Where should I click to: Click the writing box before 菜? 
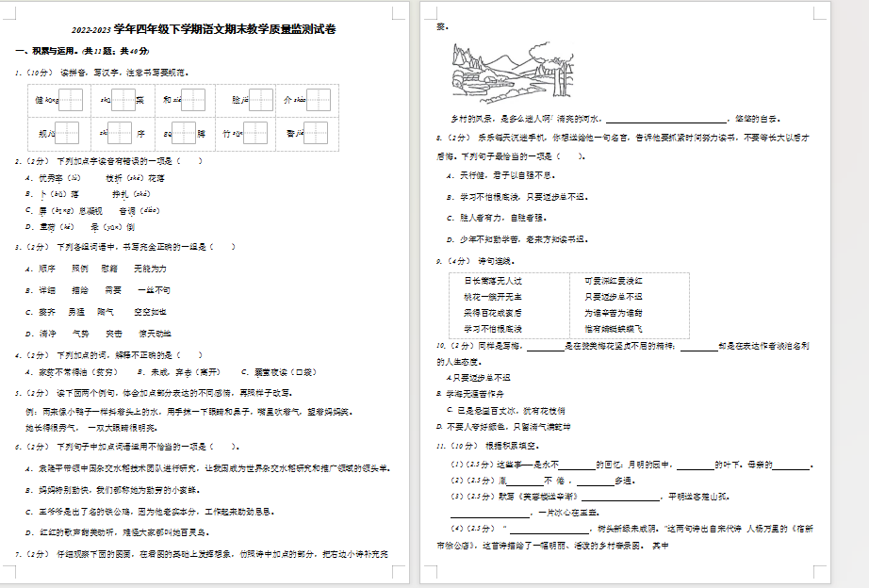(x=123, y=100)
